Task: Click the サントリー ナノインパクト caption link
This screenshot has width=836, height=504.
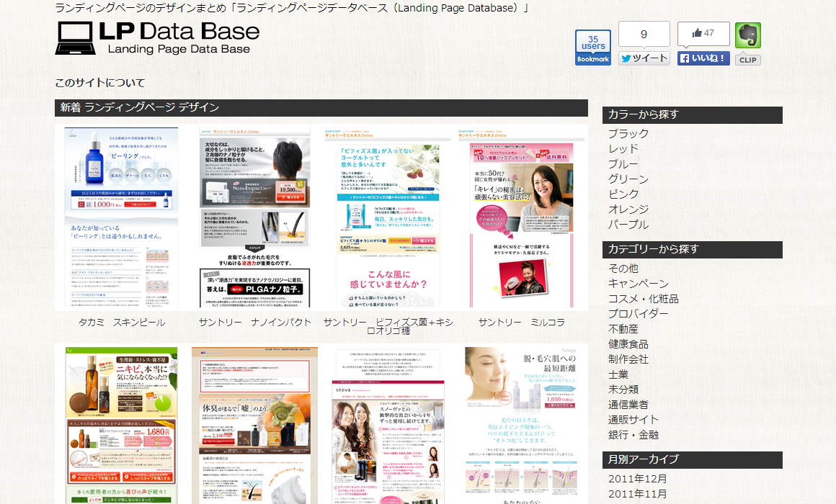Action: [x=255, y=323]
